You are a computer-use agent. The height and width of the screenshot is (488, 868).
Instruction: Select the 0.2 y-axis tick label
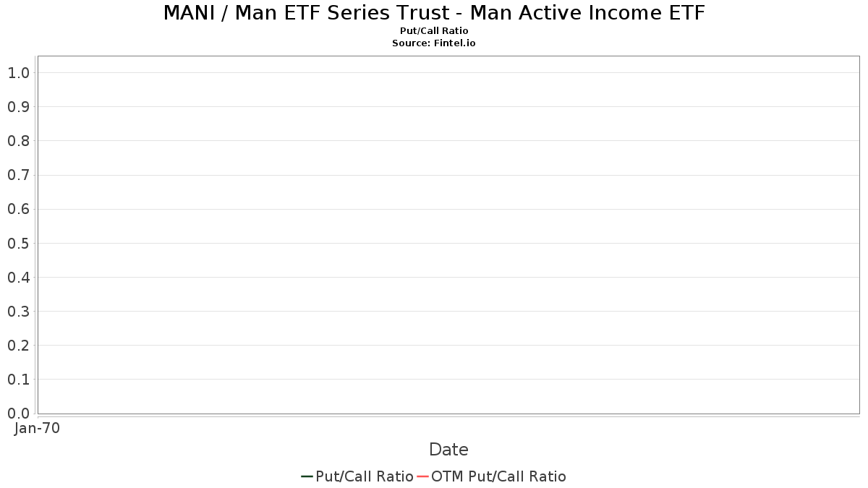point(18,346)
